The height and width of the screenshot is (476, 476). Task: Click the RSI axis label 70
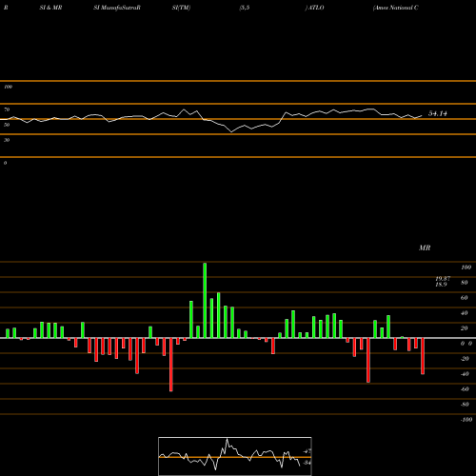pos(7,109)
